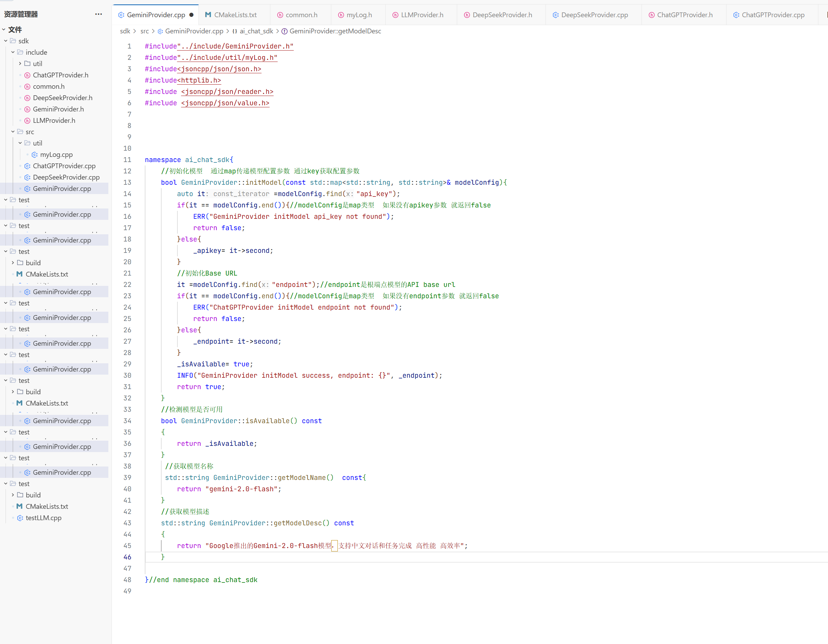
Task: Collapse the src folder chevron
Action: pyautogui.click(x=13, y=132)
